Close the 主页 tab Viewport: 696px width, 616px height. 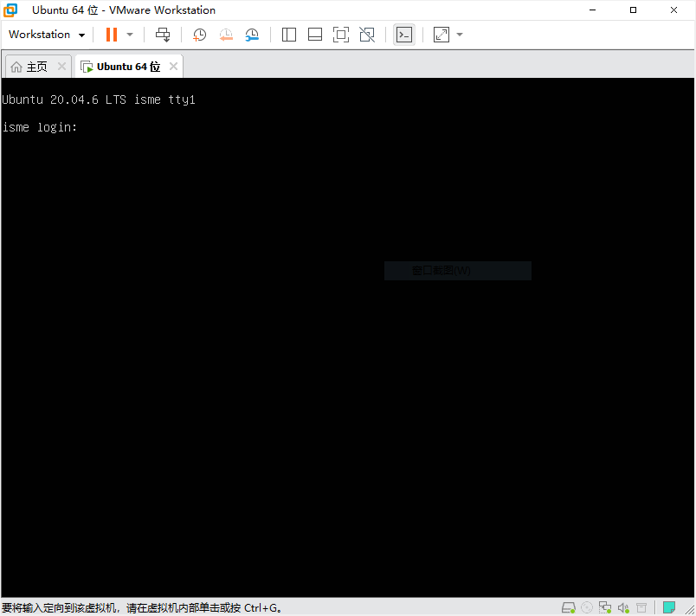(x=61, y=67)
